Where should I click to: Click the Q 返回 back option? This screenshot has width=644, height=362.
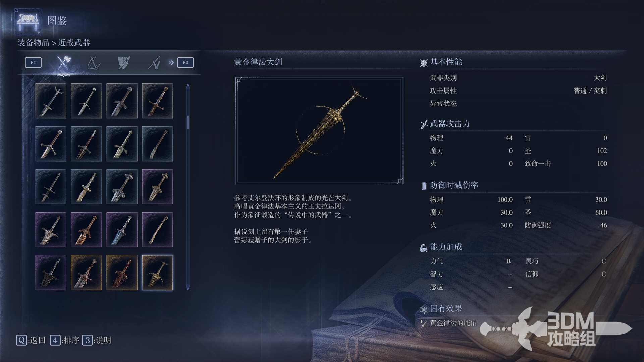pyautogui.click(x=31, y=340)
